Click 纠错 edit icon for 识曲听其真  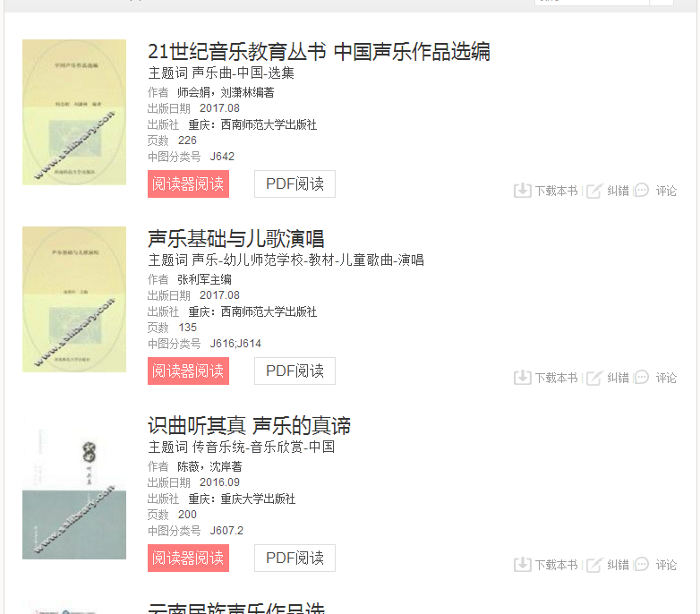tap(594, 565)
